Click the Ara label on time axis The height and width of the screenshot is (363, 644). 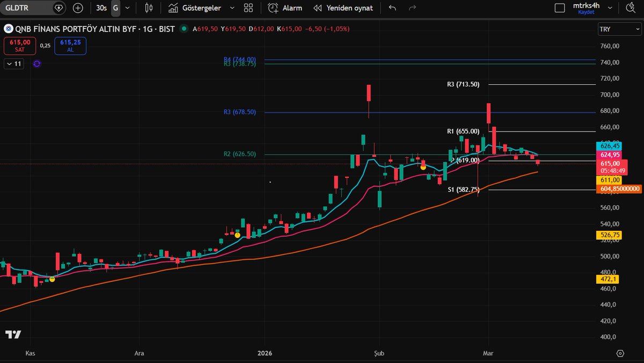[x=139, y=353]
